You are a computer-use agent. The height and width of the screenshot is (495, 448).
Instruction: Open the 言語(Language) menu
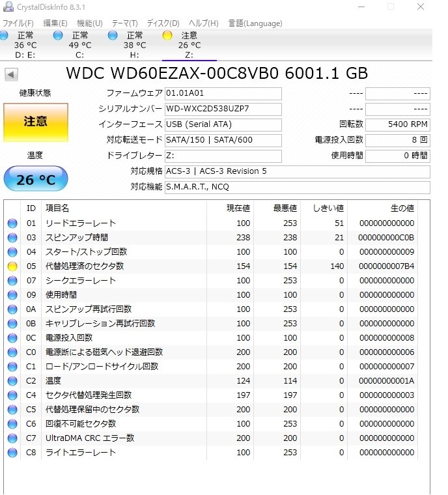click(255, 23)
